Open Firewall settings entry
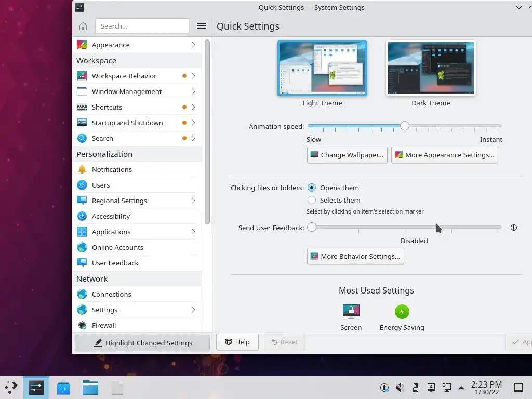This screenshot has width=532, height=399. coord(137,325)
